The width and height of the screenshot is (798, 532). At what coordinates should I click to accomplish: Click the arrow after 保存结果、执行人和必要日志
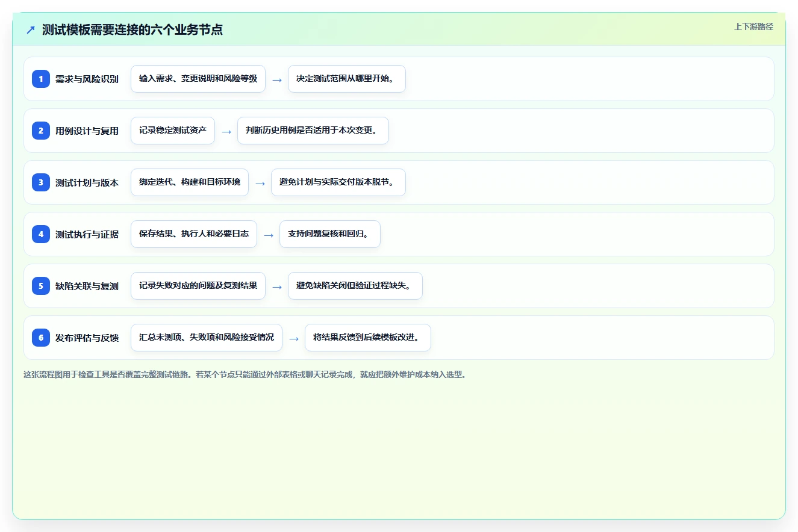coord(269,235)
